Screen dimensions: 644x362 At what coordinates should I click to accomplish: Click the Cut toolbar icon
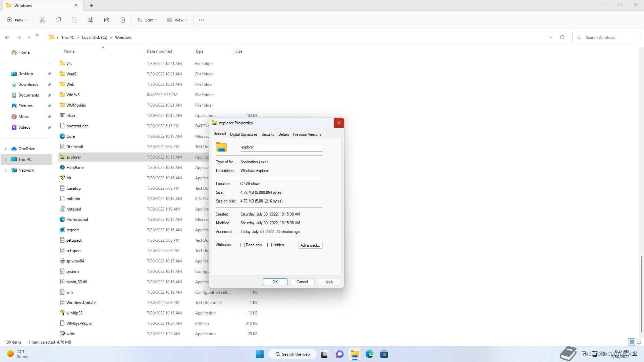[x=42, y=20]
